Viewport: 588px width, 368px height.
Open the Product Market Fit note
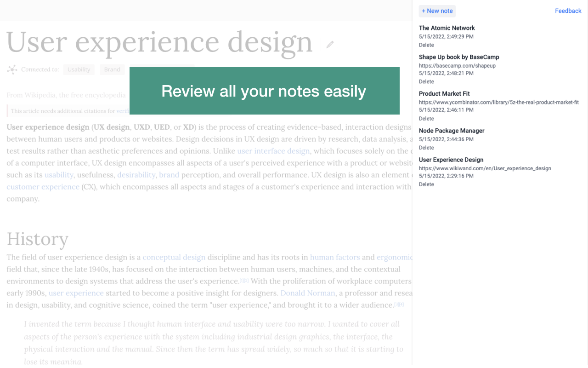[x=444, y=93]
